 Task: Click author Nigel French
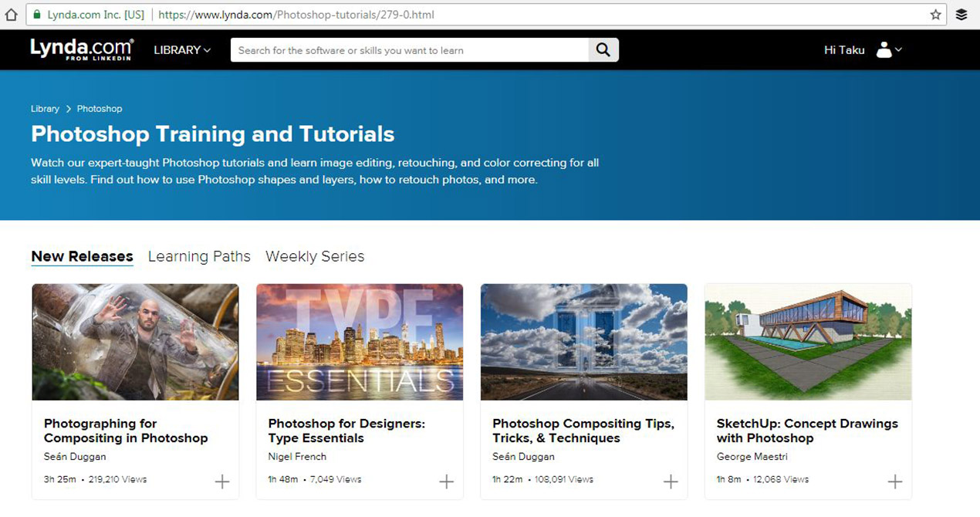pyautogui.click(x=296, y=457)
